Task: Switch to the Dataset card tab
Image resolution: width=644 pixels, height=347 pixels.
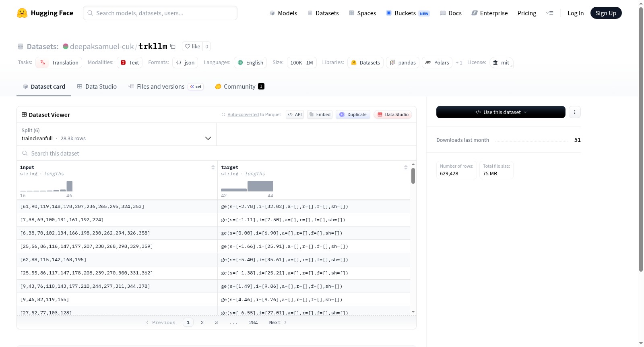Action: (43, 86)
